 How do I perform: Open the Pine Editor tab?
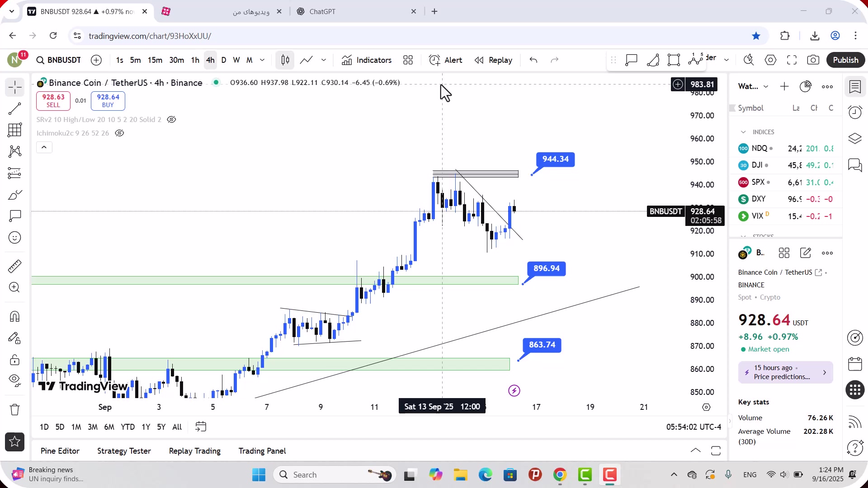(60, 451)
